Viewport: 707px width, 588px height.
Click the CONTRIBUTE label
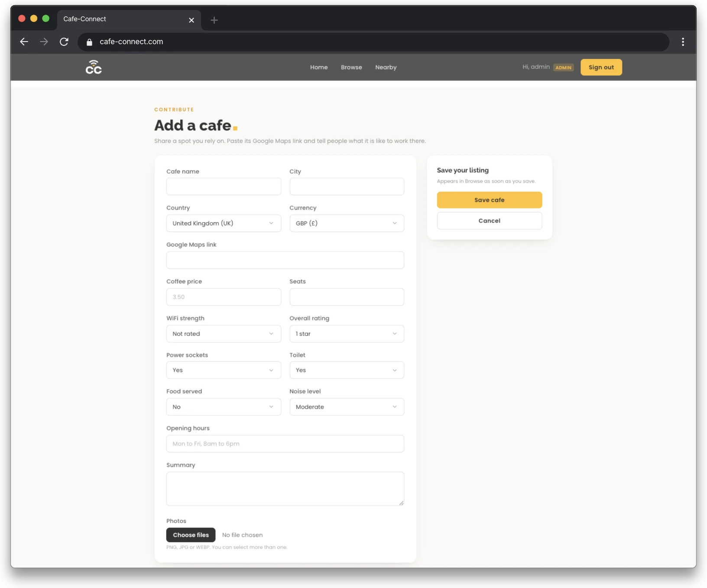174,110
